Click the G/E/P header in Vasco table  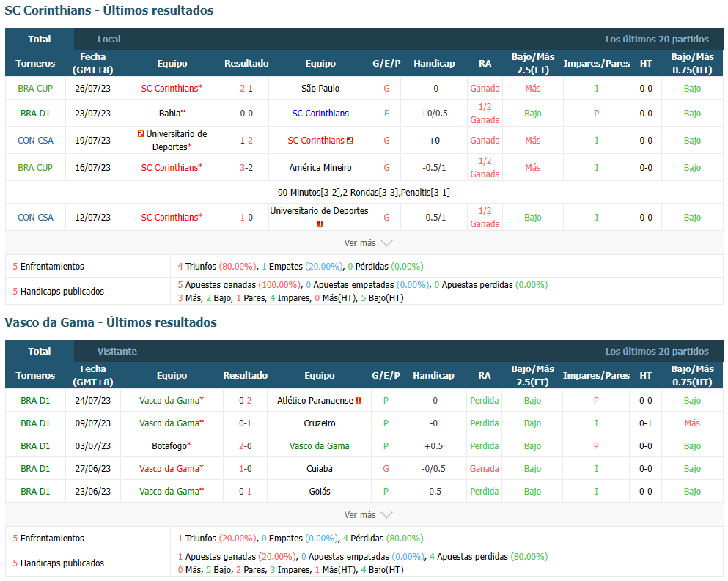coord(386,375)
